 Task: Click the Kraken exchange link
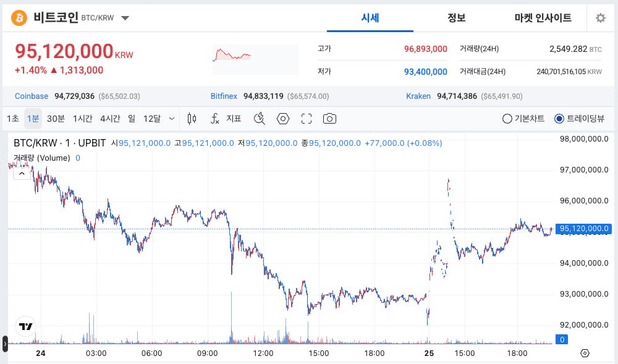coord(418,96)
